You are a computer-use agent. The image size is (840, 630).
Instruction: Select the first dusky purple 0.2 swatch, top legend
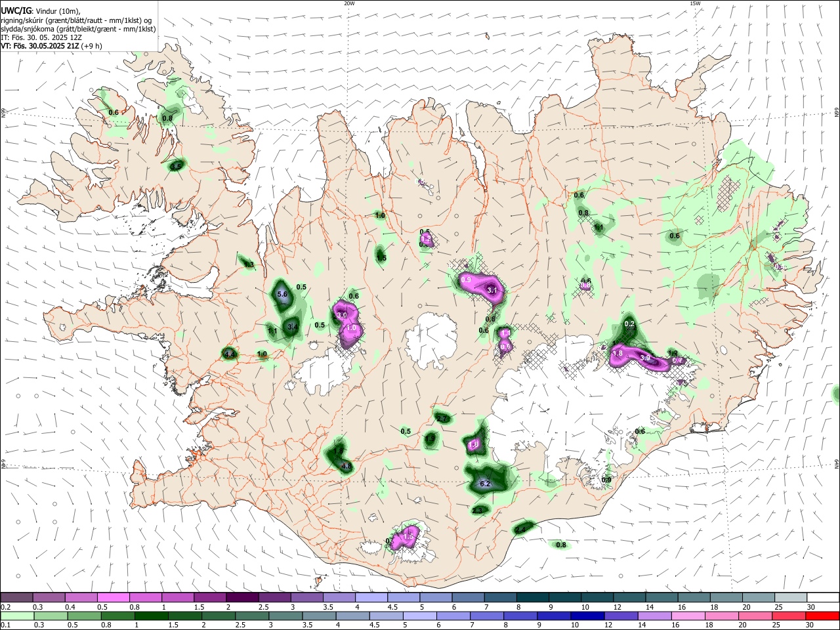pyautogui.click(x=16, y=597)
